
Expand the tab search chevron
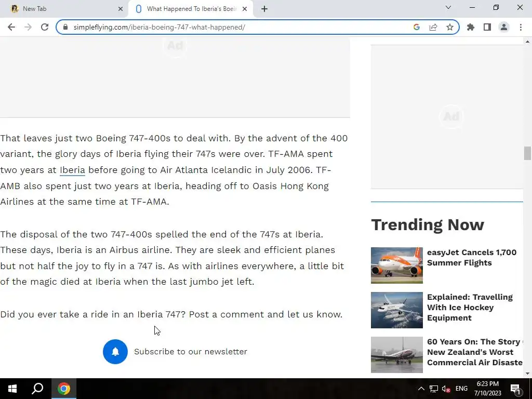coord(448,7)
